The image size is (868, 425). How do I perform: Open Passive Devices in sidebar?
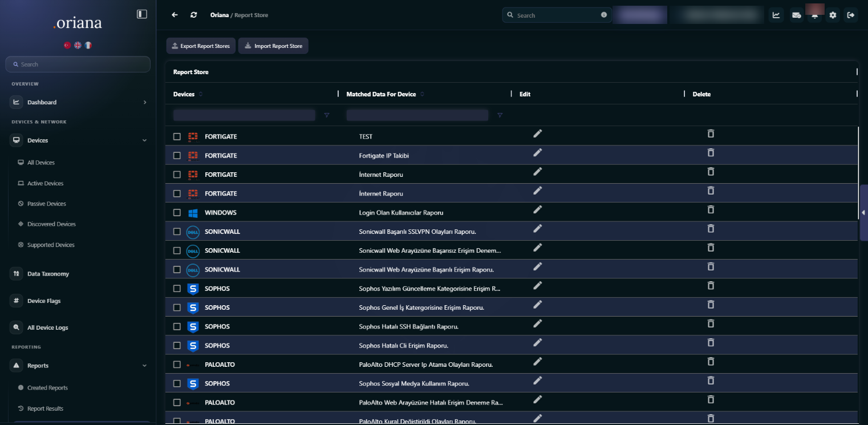point(46,204)
